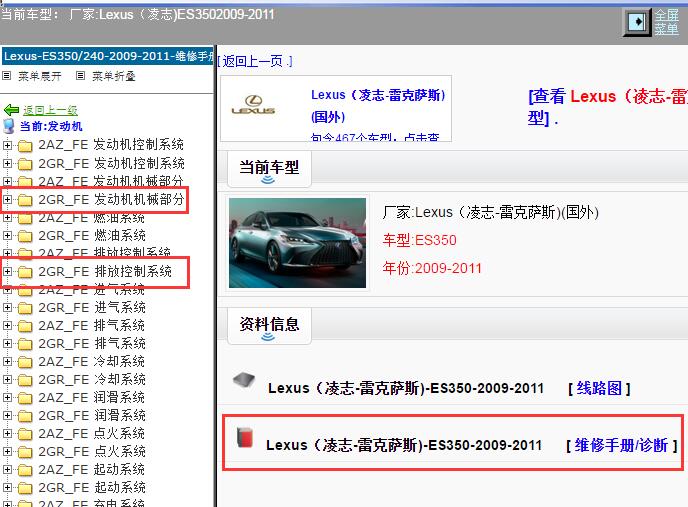
Task: Click folder icon of 2GR_FE 发动机控制系统
Action: 25,164
